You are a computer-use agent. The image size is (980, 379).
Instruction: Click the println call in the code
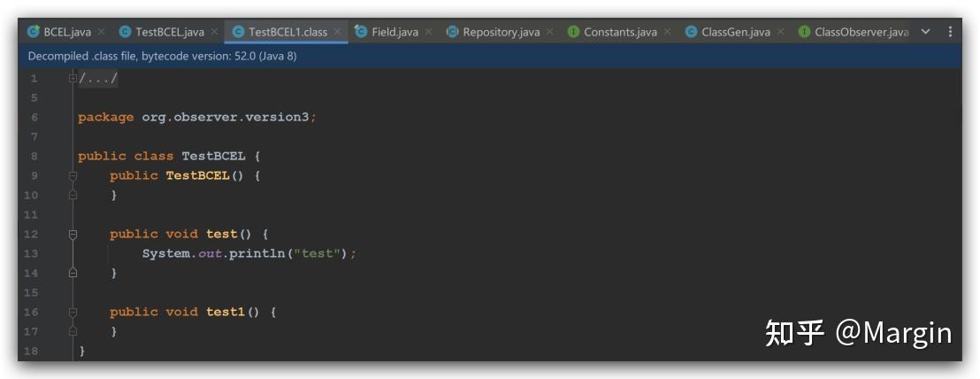(x=256, y=254)
